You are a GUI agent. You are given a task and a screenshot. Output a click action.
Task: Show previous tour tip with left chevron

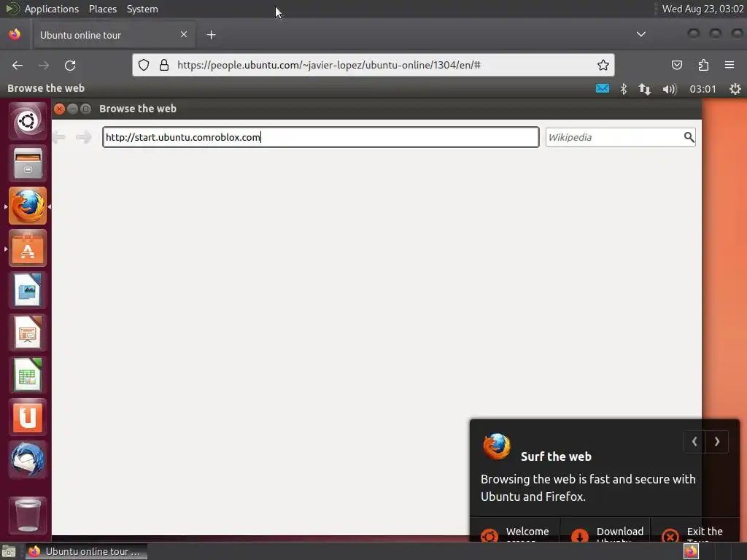[x=694, y=442]
